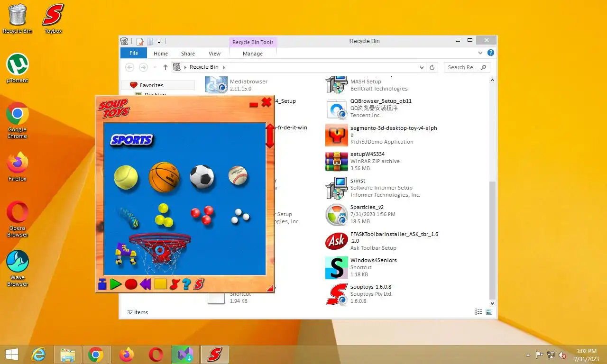Select segmento-3d-desktop-toy-v4-alpha item
The width and height of the screenshot is (607, 364).
pos(382,135)
